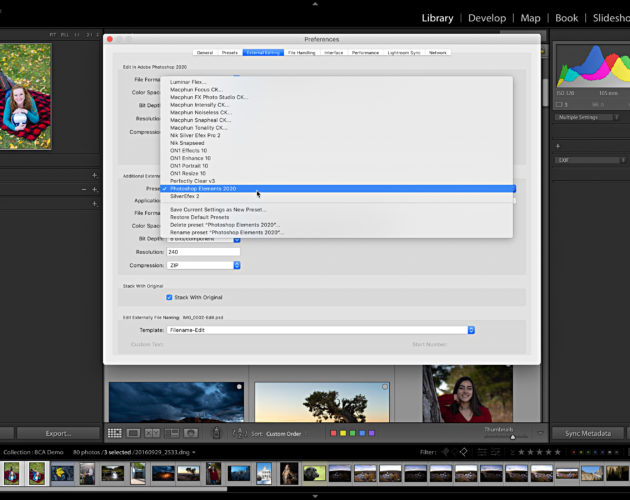630x500 pixels.
Task: Select the Painter spray can tool
Action: [x=216, y=432]
